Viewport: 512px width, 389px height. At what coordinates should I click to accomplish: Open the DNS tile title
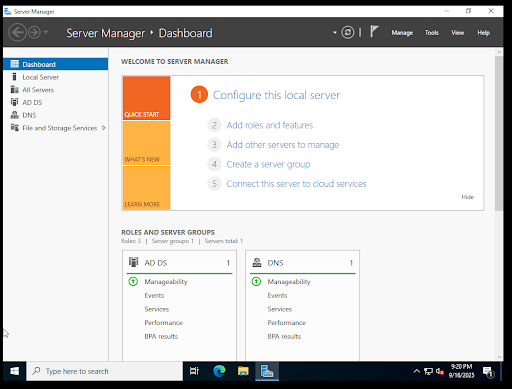point(275,263)
